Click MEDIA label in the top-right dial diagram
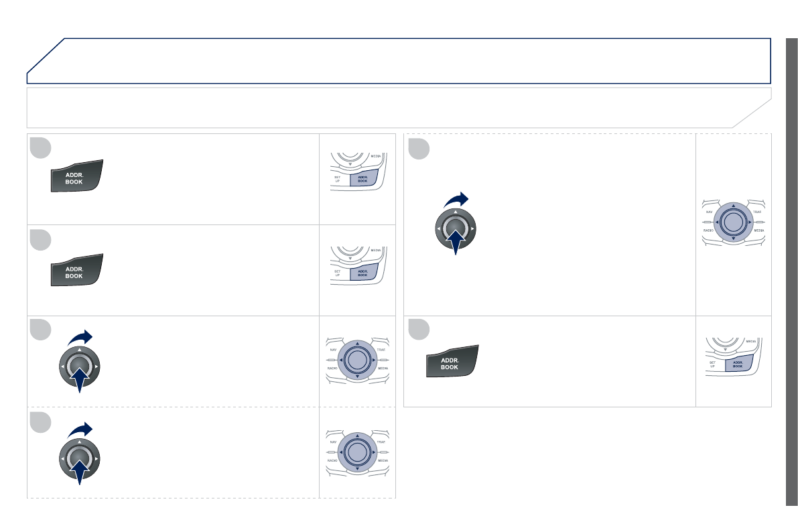The image size is (798, 532). [758, 230]
